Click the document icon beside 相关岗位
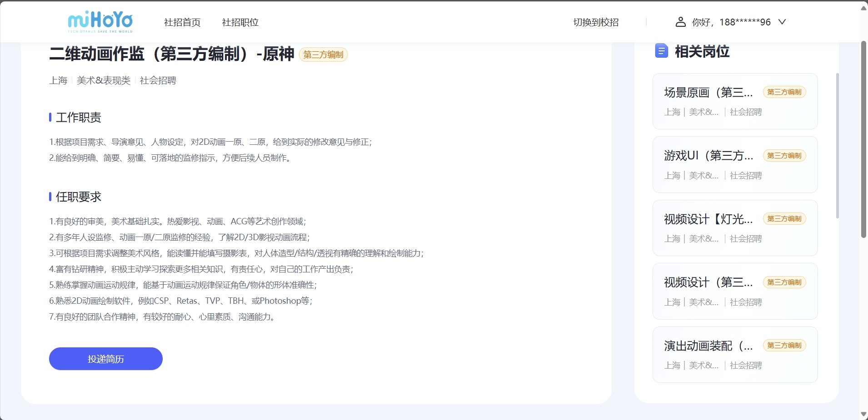 pyautogui.click(x=661, y=51)
